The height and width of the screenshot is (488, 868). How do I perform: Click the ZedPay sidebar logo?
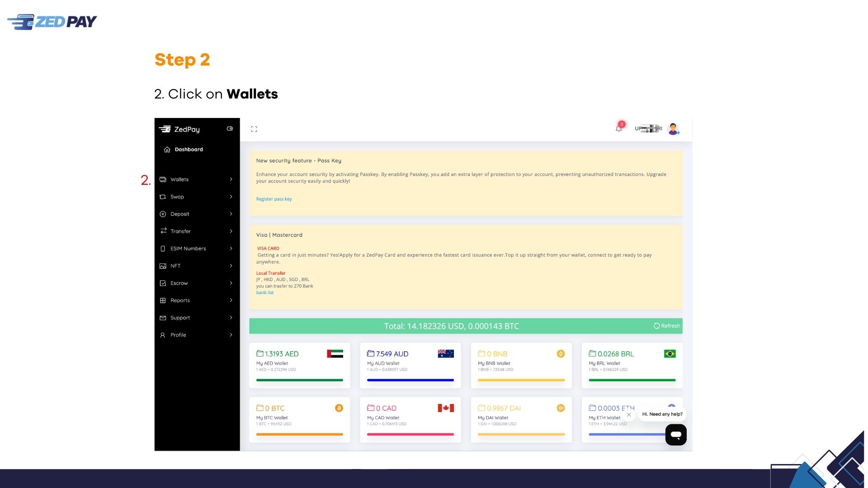click(x=179, y=129)
